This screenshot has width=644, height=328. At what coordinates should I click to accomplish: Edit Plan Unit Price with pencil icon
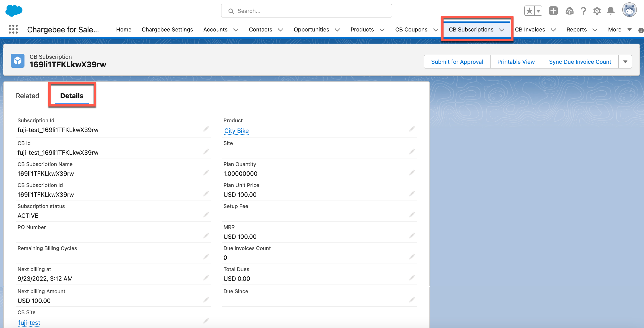[412, 194]
